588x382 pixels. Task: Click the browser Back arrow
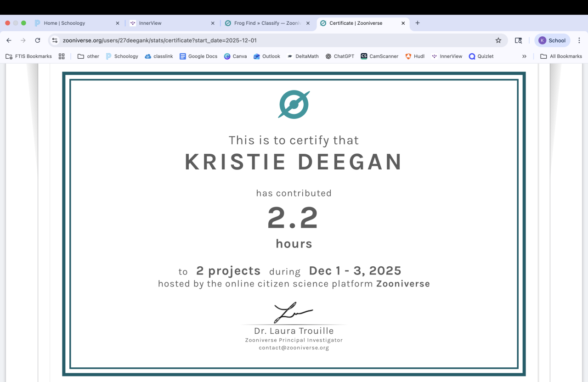[9, 40]
